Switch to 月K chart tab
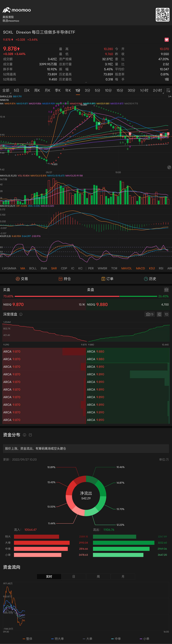The width and height of the screenshot is (172, 644). [47, 90]
